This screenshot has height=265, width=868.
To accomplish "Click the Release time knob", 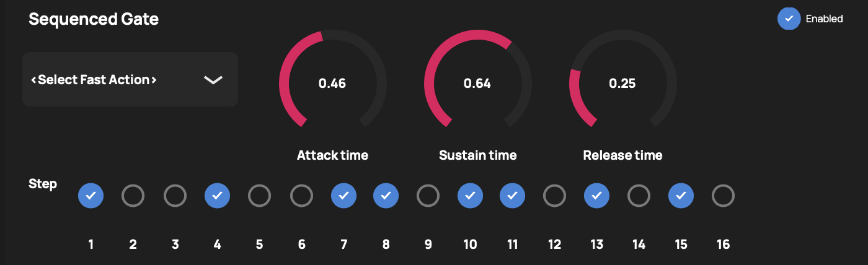I will click(622, 83).
